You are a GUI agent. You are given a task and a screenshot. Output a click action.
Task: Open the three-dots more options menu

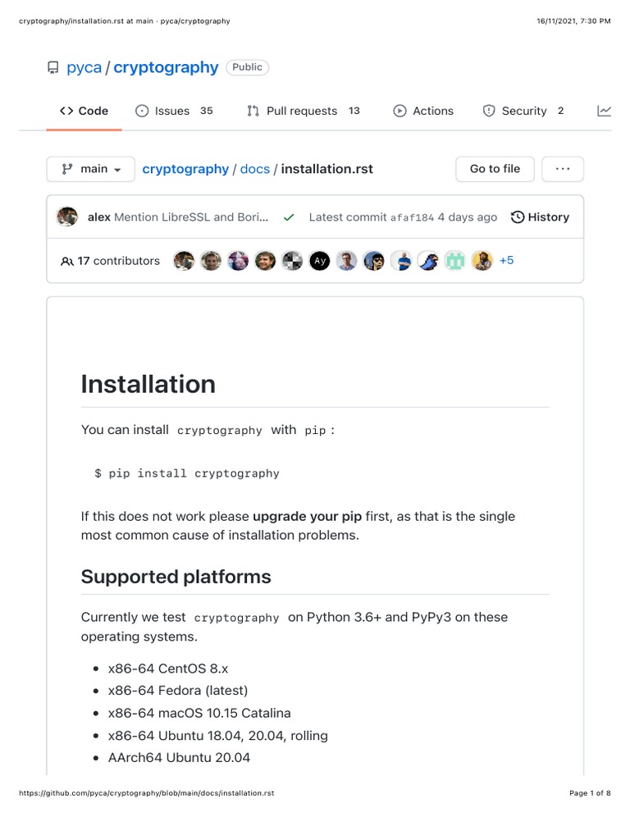[563, 169]
